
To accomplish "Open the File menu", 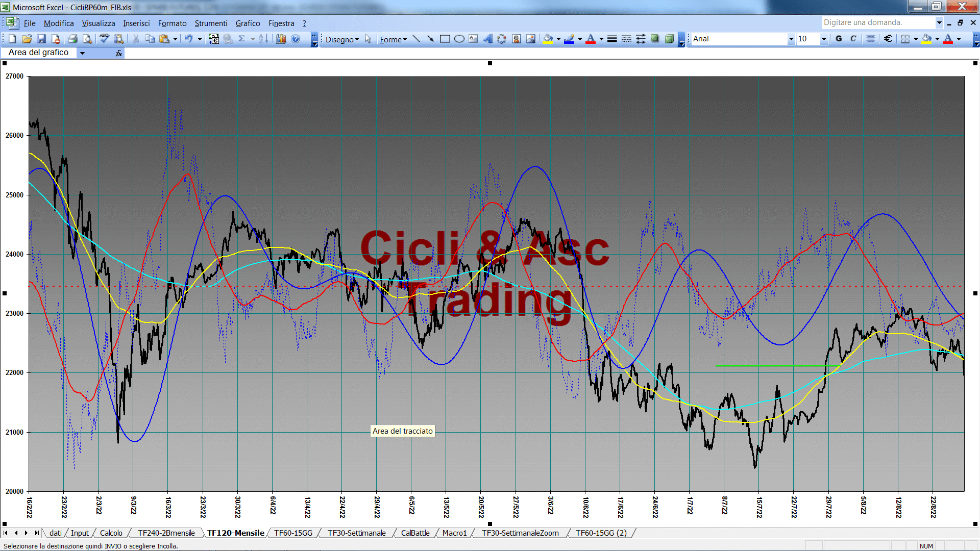I will pyautogui.click(x=30, y=23).
